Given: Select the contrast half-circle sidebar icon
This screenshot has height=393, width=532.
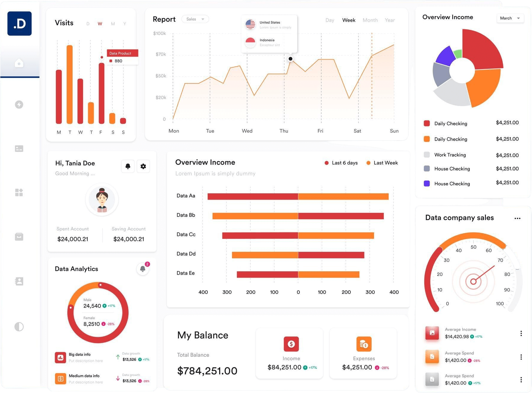Looking at the screenshot, I should (x=19, y=327).
